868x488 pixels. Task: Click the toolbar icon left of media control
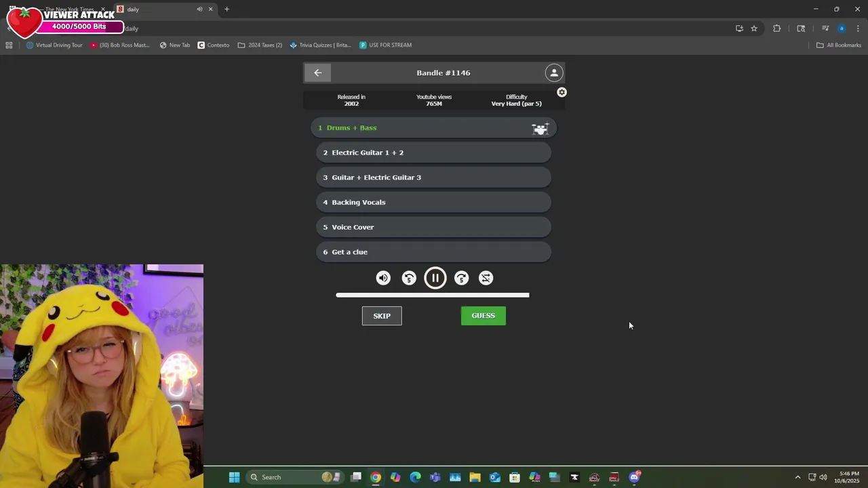coord(801,28)
